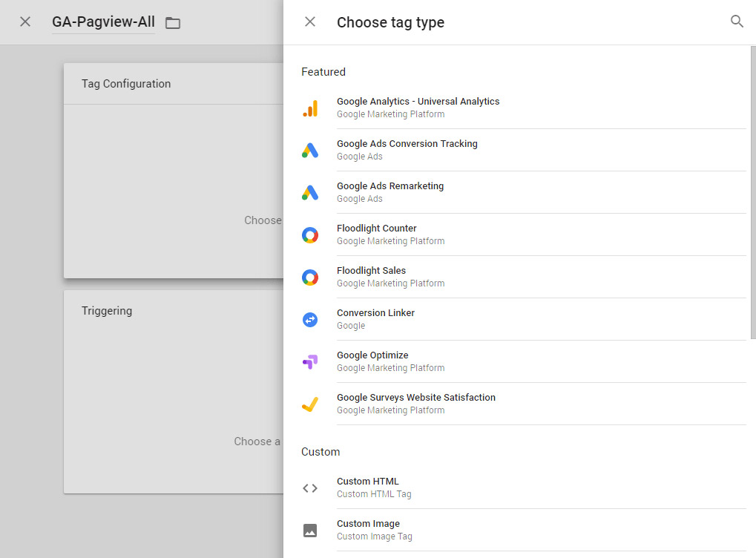This screenshot has width=756, height=558.
Task: Click the tag type list scrollbar
Action: pos(752,192)
